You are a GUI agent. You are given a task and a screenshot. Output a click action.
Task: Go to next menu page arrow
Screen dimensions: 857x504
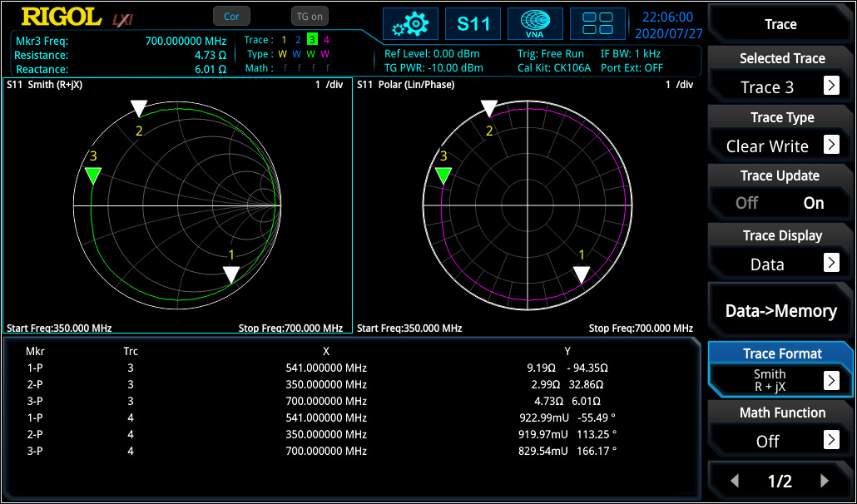coord(825,481)
